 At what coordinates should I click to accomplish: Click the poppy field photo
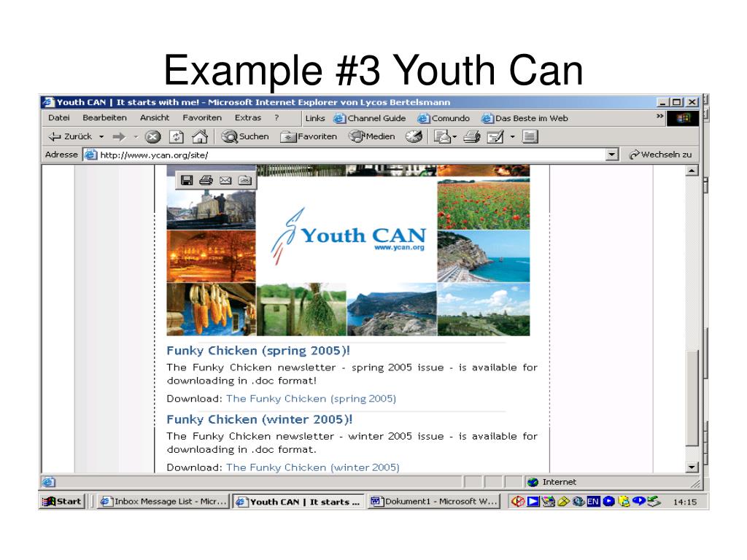(x=484, y=204)
